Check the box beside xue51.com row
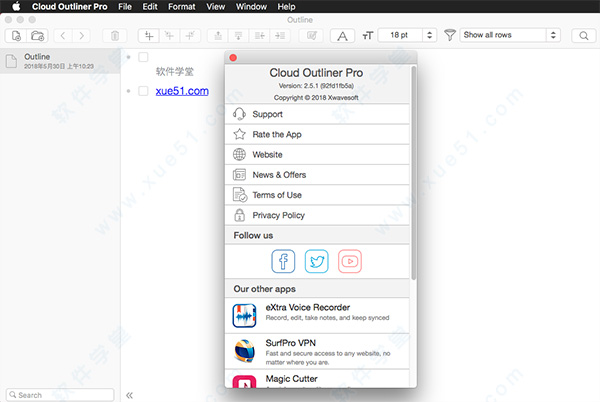 pos(143,91)
